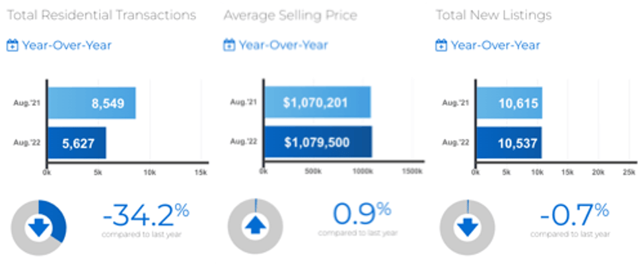Click the blue segment of the transactions donut
Image resolution: width=644 pixels, height=264 pixels.
[55, 218]
